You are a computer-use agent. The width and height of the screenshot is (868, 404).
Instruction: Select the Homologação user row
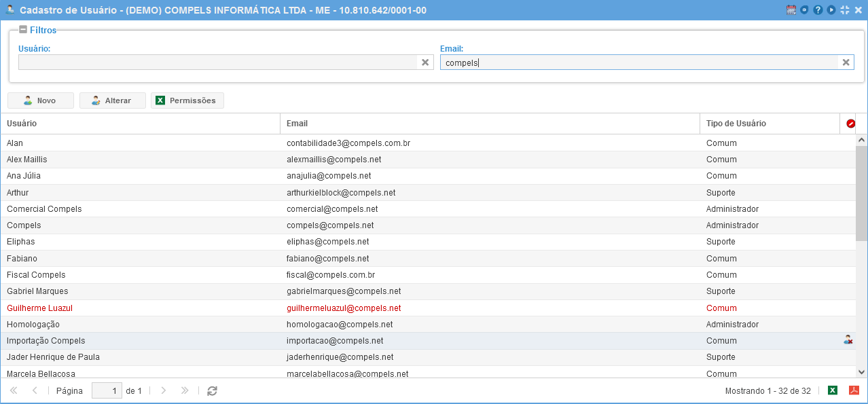[428, 324]
